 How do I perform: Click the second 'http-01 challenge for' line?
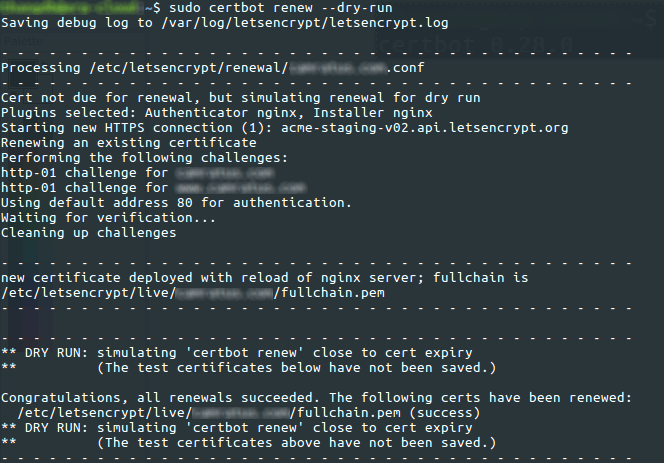(x=86, y=188)
